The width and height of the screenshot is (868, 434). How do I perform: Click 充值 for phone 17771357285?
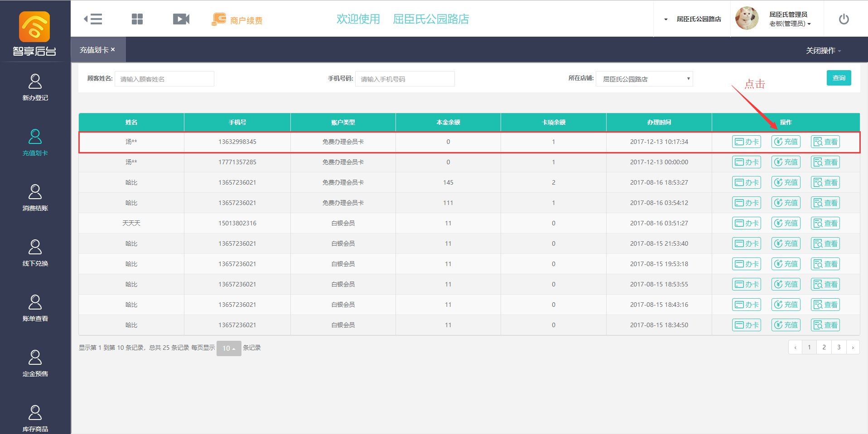tap(786, 162)
